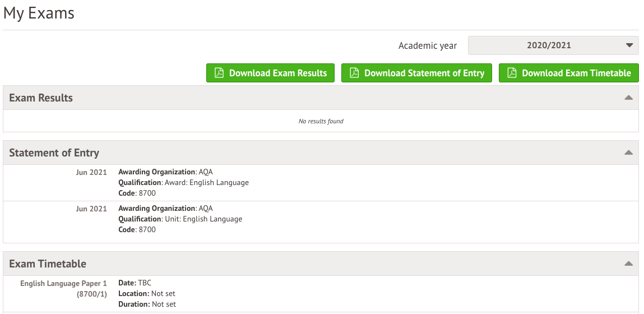Collapse the Exam Timetable section arrow
This screenshot has width=644, height=314.
[x=628, y=264]
